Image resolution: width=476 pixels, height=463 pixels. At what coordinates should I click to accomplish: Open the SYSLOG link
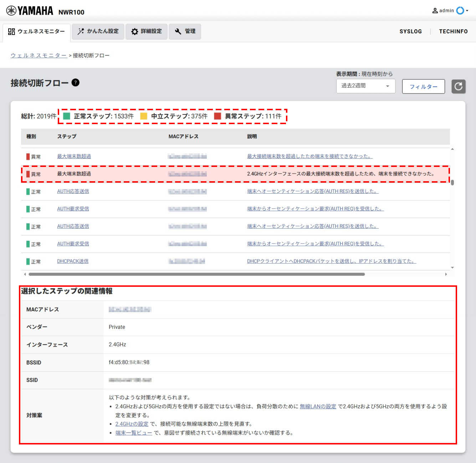tap(410, 31)
